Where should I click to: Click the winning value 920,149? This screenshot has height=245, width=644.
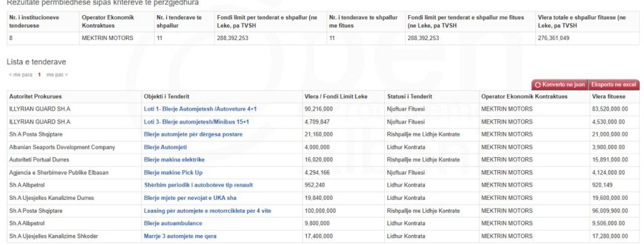[602, 185]
